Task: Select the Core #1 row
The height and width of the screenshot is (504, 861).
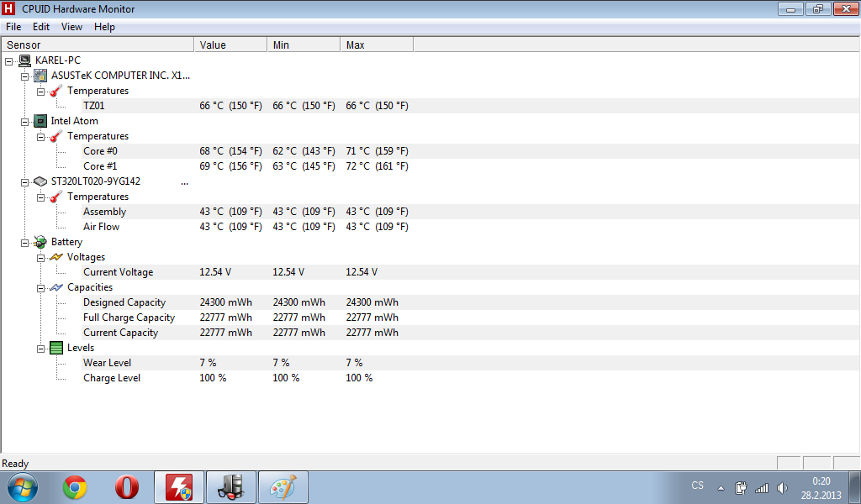Action: tap(471, 166)
